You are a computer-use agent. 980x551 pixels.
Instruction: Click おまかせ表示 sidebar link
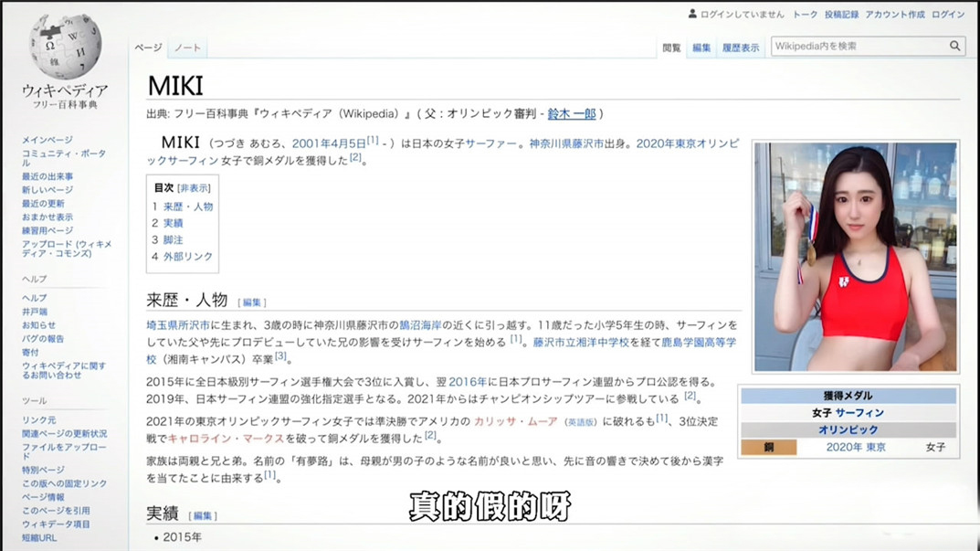click(47, 217)
